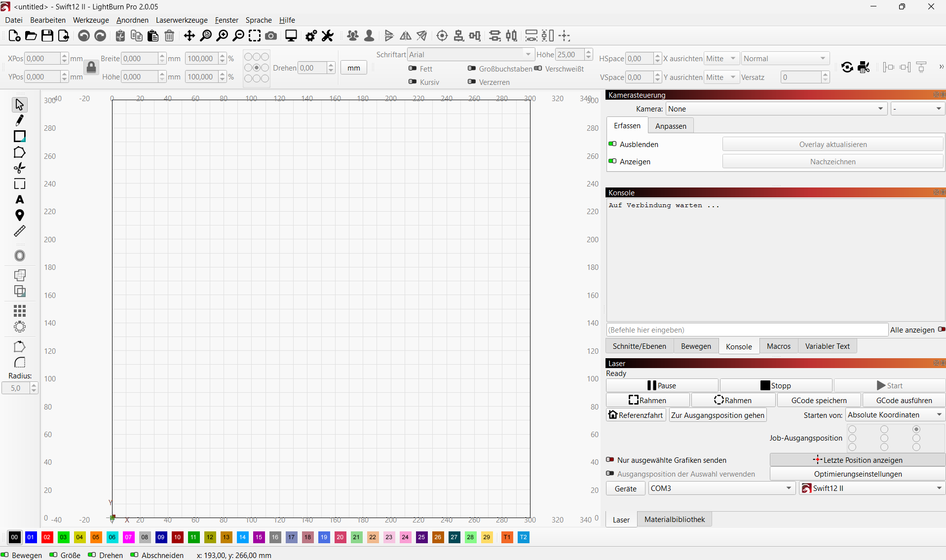Click the Save Project floppy icon
The image size is (946, 560).
click(47, 36)
